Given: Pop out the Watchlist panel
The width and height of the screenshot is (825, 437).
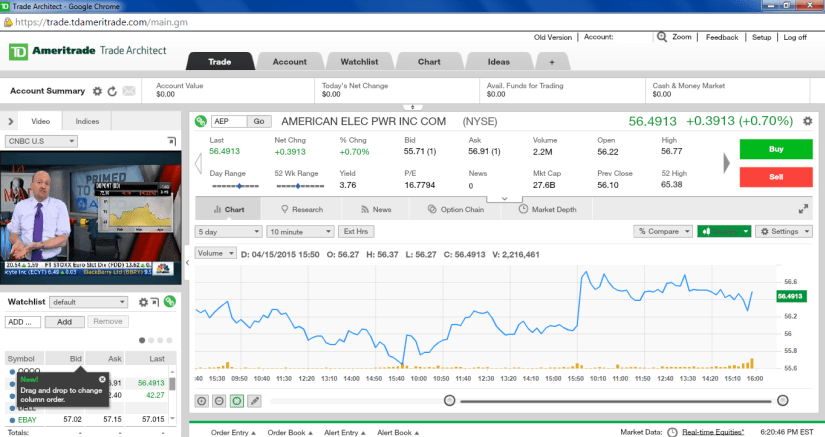Looking at the screenshot, I should 155,302.
